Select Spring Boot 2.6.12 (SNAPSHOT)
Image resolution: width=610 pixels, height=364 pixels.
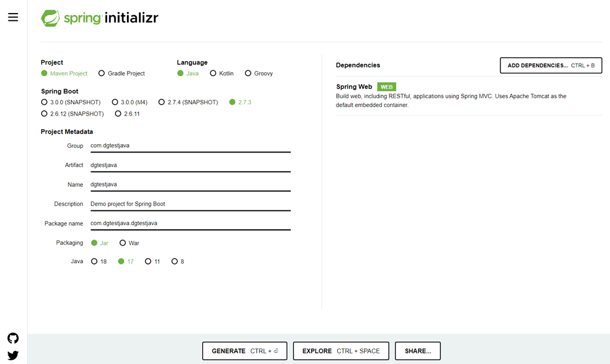click(72, 114)
